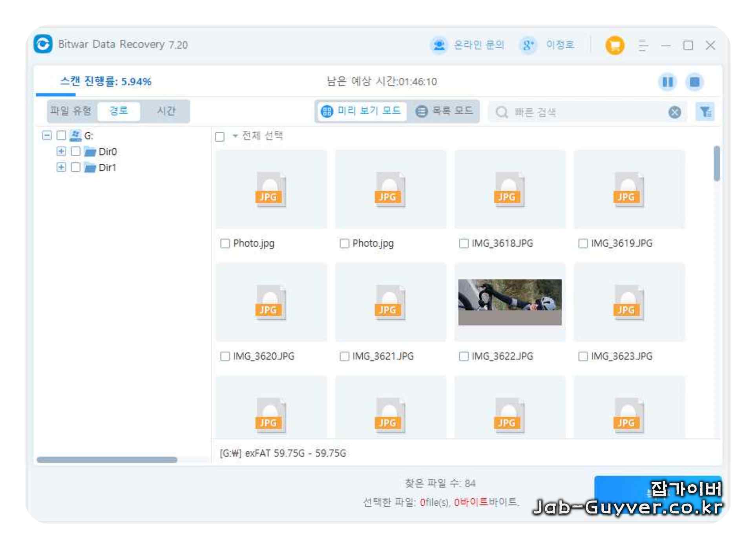The width and height of the screenshot is (756, 549).
Task: Clear search with the X icon
Action: [674, 112]
